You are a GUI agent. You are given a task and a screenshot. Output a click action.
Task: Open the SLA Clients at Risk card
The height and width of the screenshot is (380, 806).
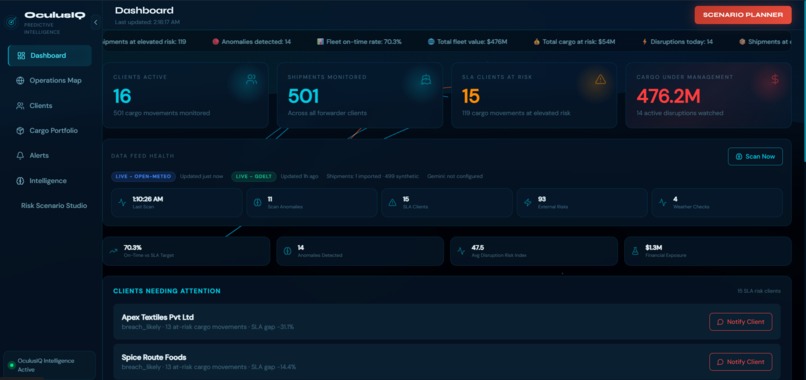pyautogui.click(x=534, y=95)
